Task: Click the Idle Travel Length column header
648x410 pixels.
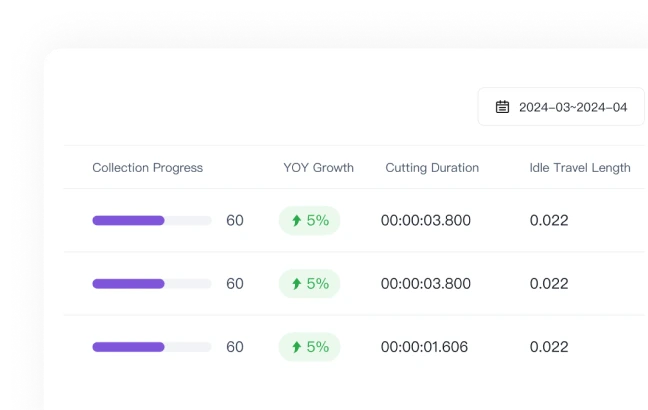Action: 580,168
